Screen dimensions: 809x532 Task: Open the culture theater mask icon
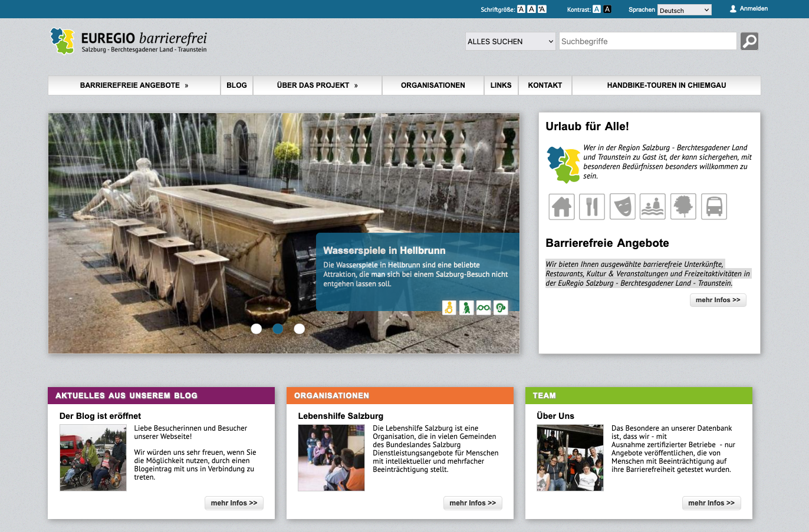click(x=622, y=207)
